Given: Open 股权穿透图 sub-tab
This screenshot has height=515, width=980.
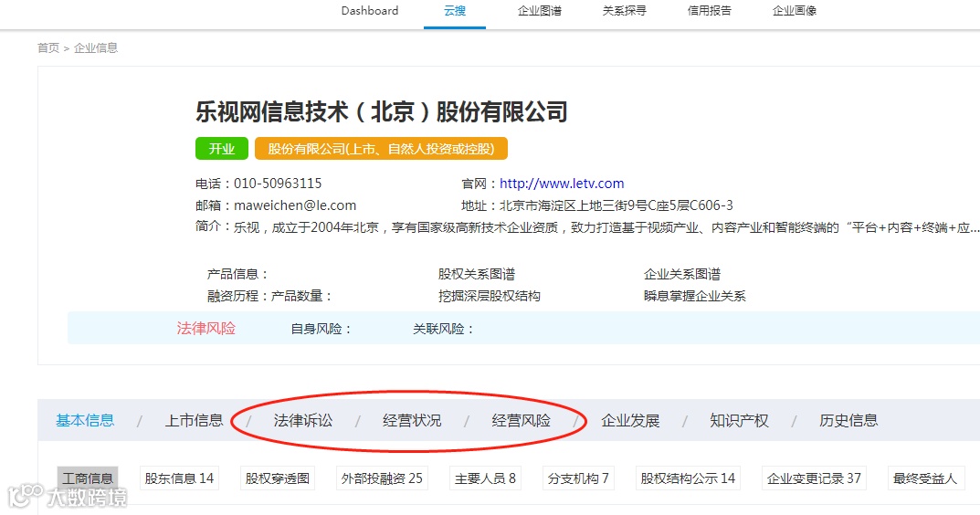Looking at the screenshot, I should pyautogui.click(x=278, y=478).
